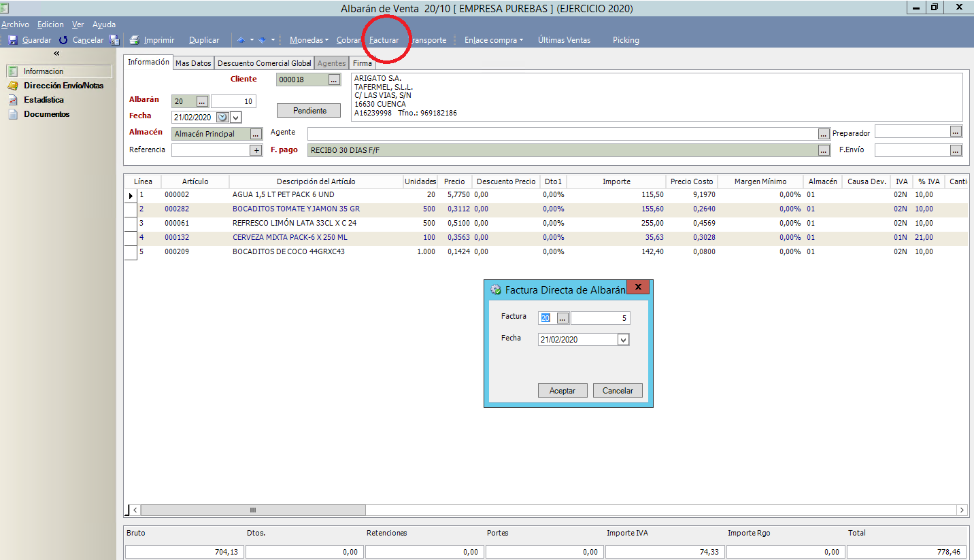Click the gear icon in Factura Directa dialog
The image size is (974, 560).
[x=496, y=290]
